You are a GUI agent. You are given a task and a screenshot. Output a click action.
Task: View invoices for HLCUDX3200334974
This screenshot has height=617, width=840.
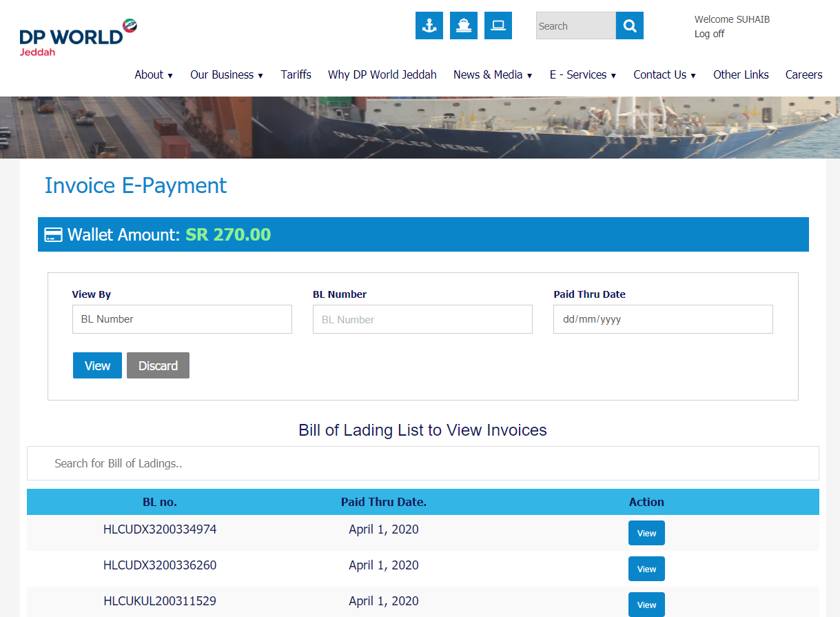(646, 533)
